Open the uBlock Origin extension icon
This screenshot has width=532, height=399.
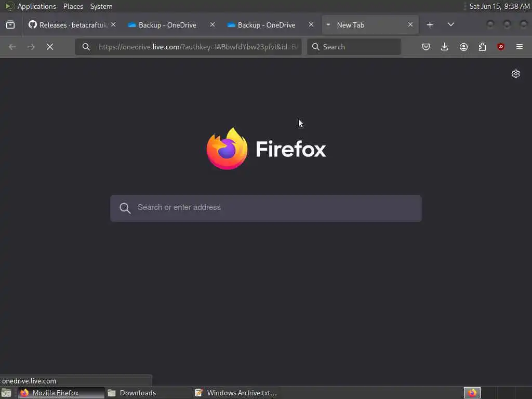pos(501,47)
